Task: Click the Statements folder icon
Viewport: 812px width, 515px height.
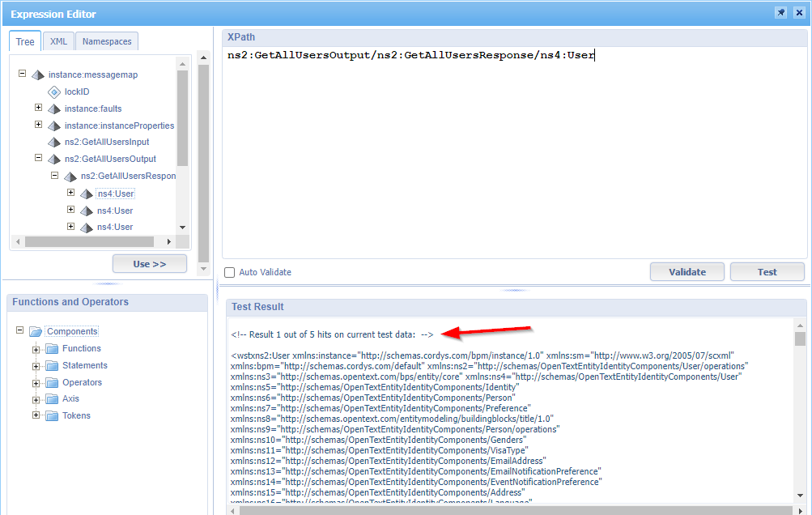Action: coord(52,366)
